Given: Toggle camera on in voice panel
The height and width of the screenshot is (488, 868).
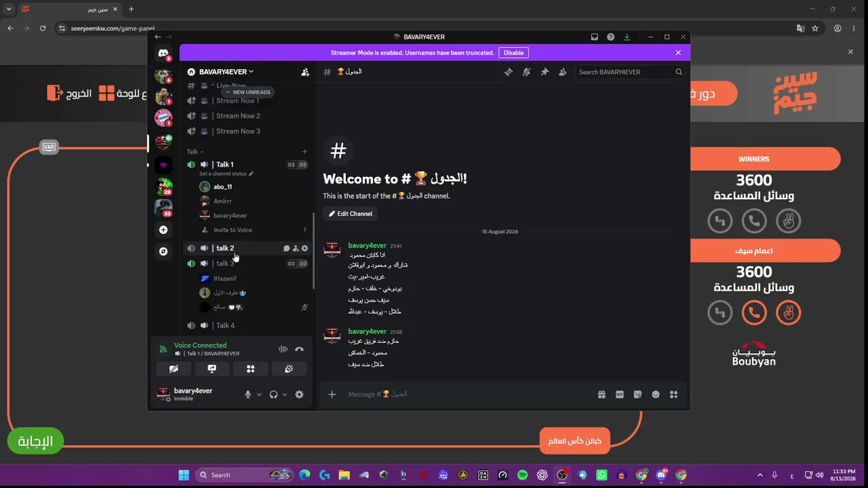Looking at the screenshot, I should point(174,369).
